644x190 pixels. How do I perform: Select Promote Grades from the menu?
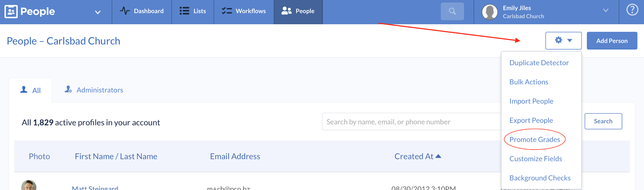535,140
